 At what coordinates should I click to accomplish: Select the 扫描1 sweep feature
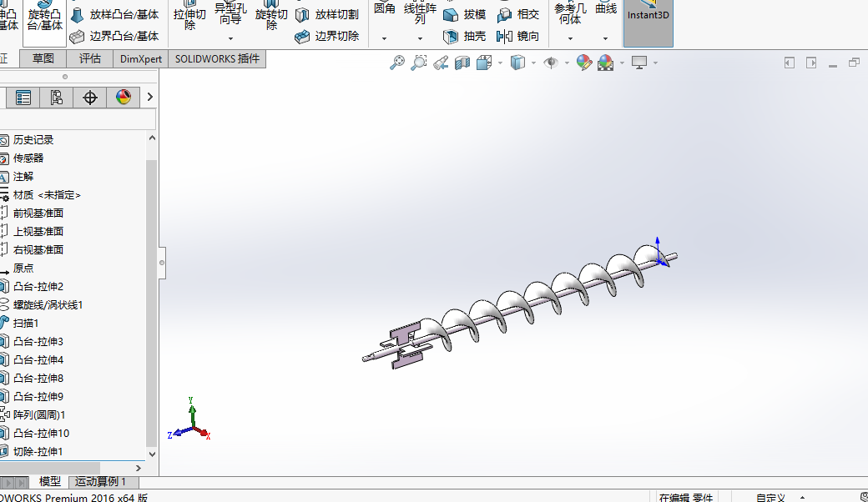pos(26,323)
